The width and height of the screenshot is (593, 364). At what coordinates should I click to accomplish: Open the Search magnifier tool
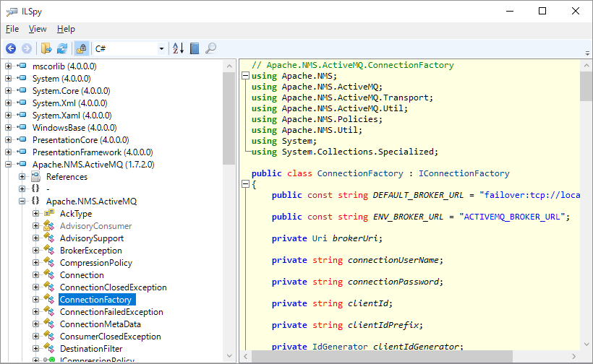(210, 48)
